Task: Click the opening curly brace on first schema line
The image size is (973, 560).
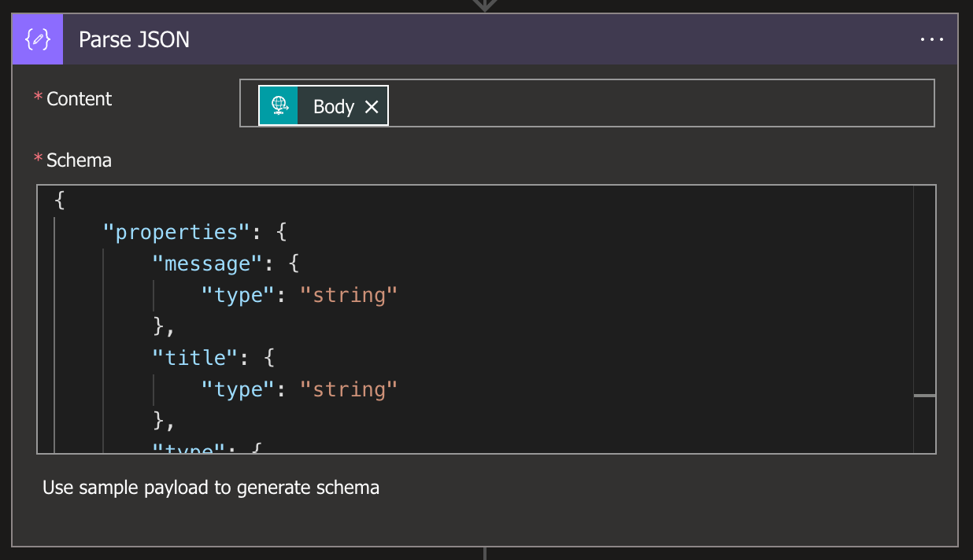Action: click(x=60, y=201)
